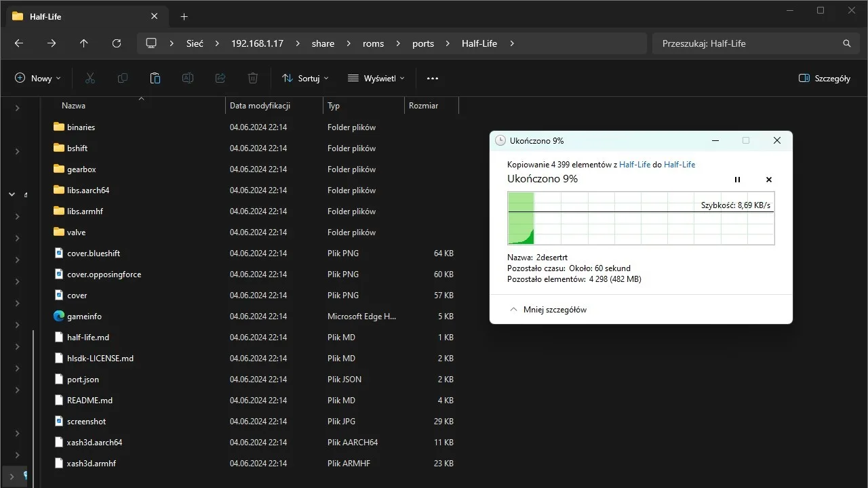The height and width of the screenshot is (488, 868).
Task: Pause the file copy operation
Action: 738,180
